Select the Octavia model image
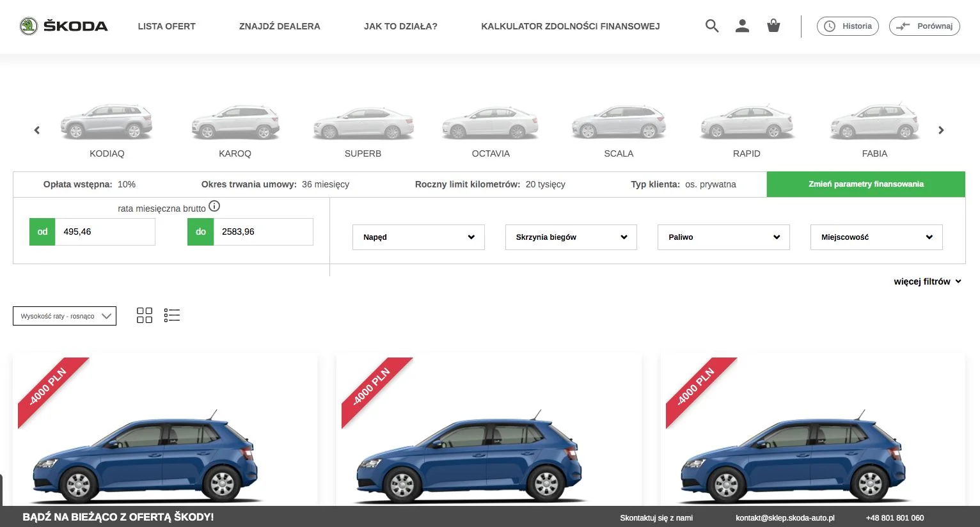 tap(491, 123)
